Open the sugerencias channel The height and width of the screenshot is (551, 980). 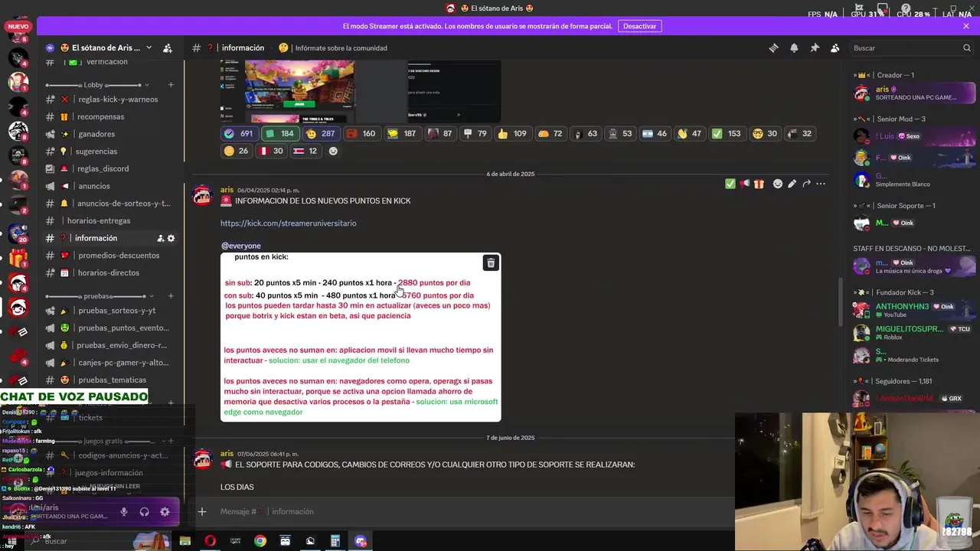click(x=111, y=152)
